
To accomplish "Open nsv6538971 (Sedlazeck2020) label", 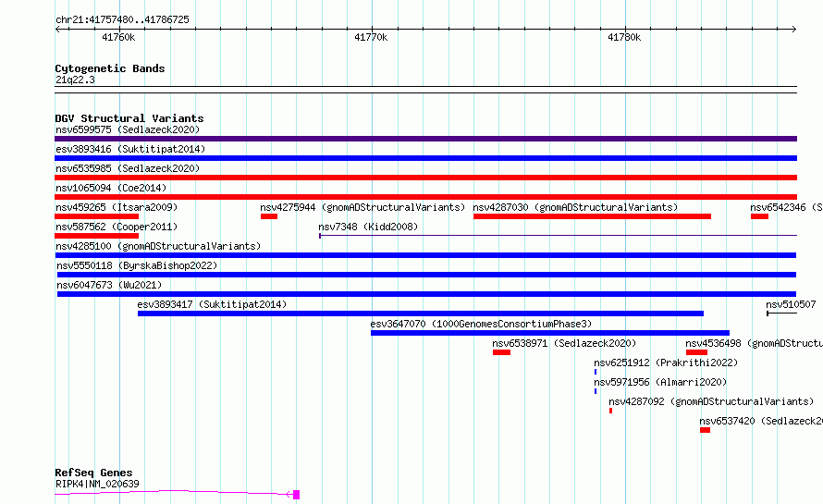I will [564, 343].
